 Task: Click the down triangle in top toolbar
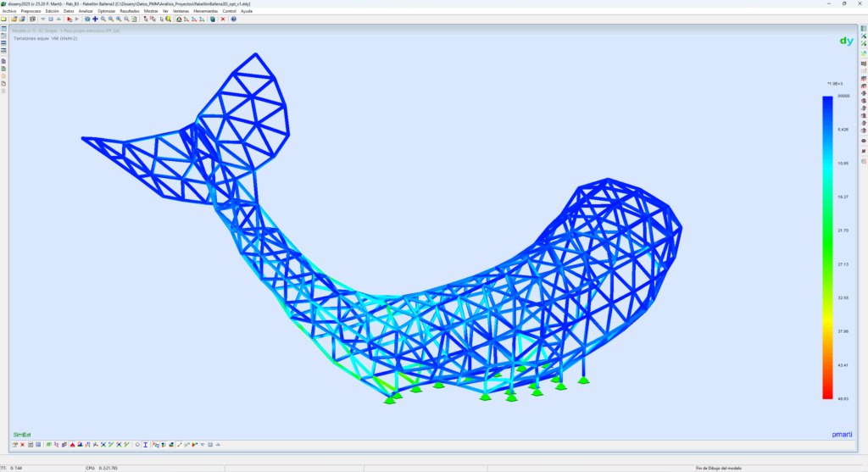43,19
